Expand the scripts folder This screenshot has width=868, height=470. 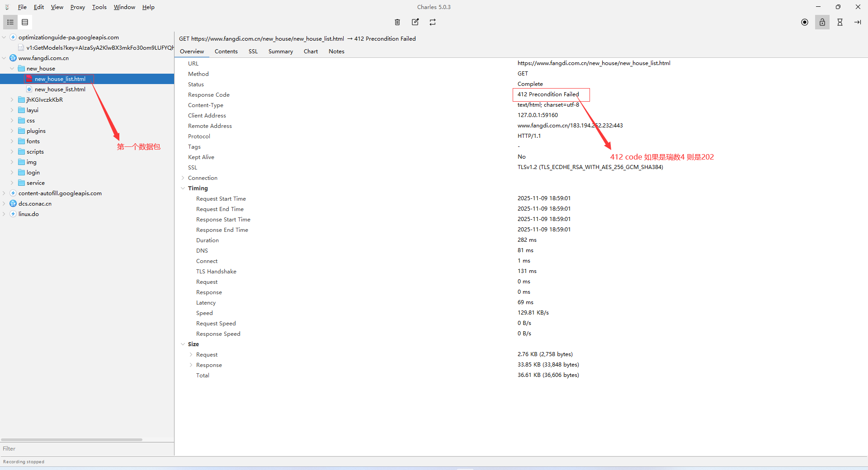12,152
